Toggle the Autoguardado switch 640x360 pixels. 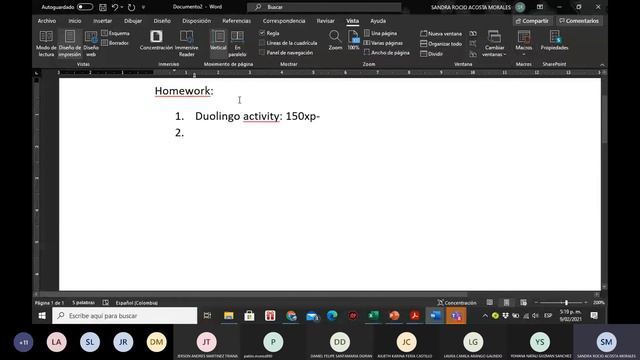[x=85, y=7]
